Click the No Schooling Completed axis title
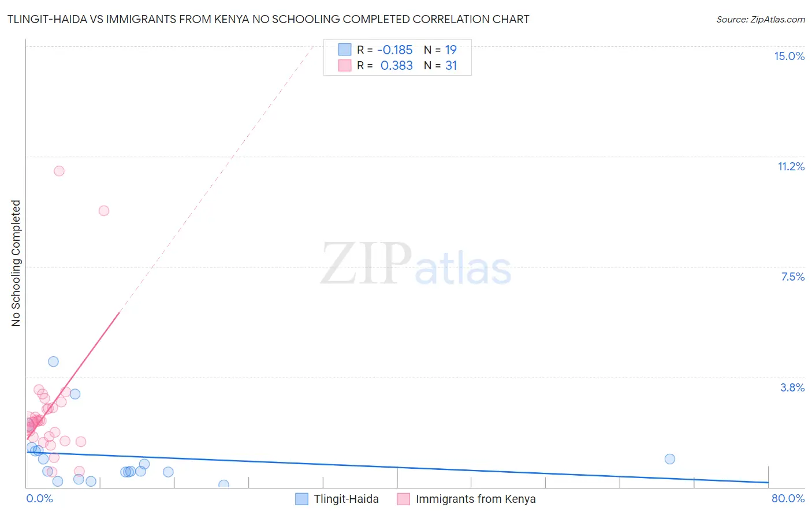 click(16, 263)
